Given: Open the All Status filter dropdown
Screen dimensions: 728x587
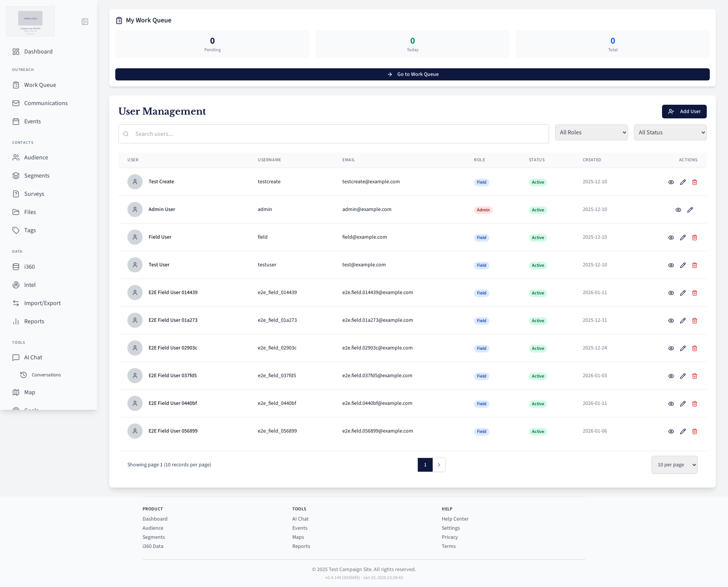Looking at the screenshot, I should tap(670, 132).
